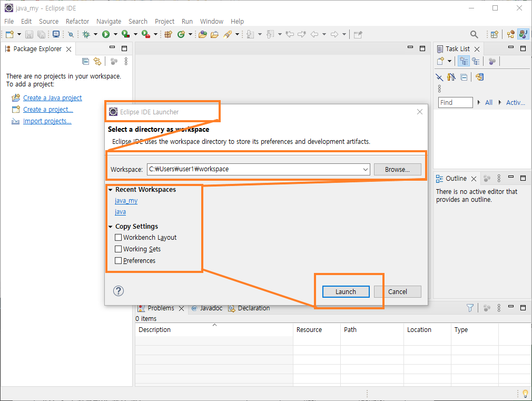Click the java_my recent workspace link

click(x=126, y=201)
